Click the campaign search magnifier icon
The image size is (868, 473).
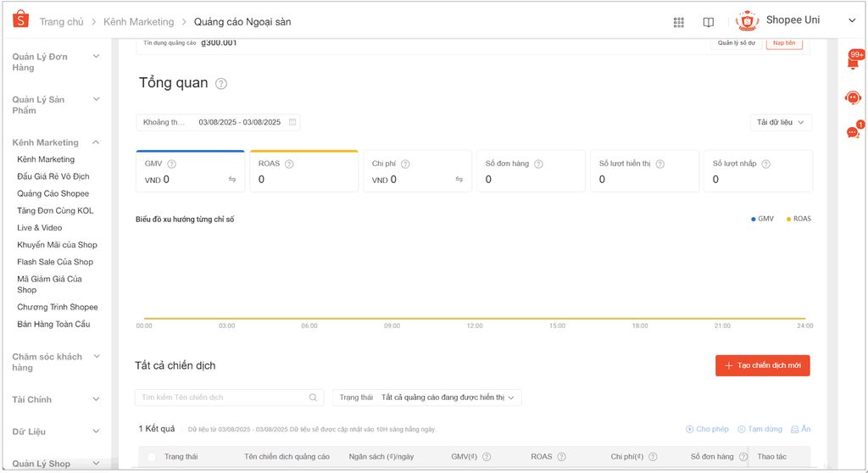pos(313,398)
